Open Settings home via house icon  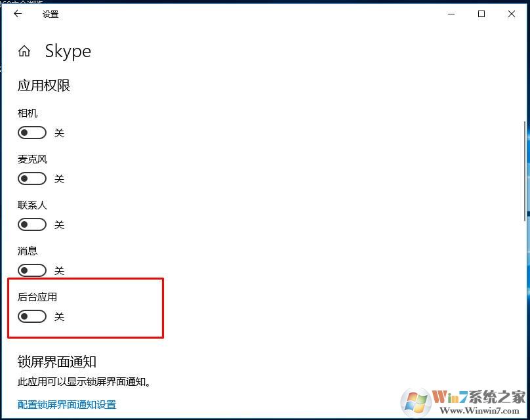24,51
